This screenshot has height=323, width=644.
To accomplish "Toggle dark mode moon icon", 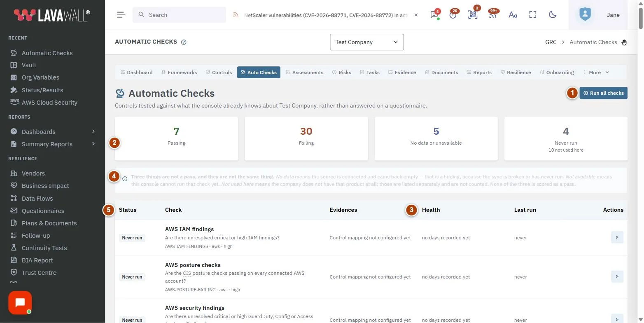I will (x=553, y=15).
